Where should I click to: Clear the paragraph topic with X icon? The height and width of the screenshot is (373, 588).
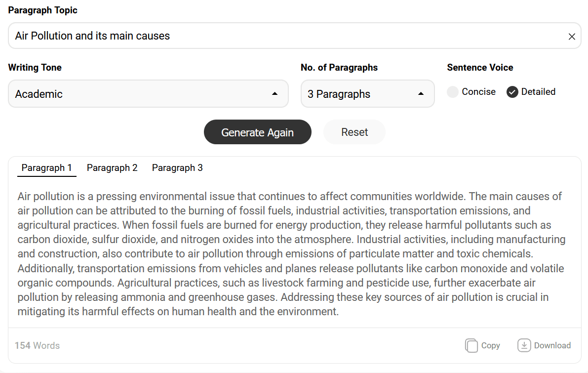coord(572,37)
